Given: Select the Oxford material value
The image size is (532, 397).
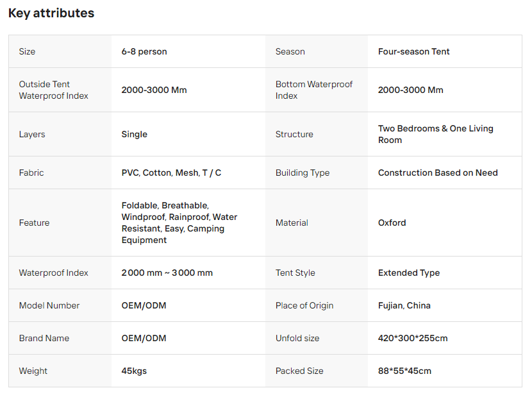Looking at the screenshot, I should tap(392, 223).
